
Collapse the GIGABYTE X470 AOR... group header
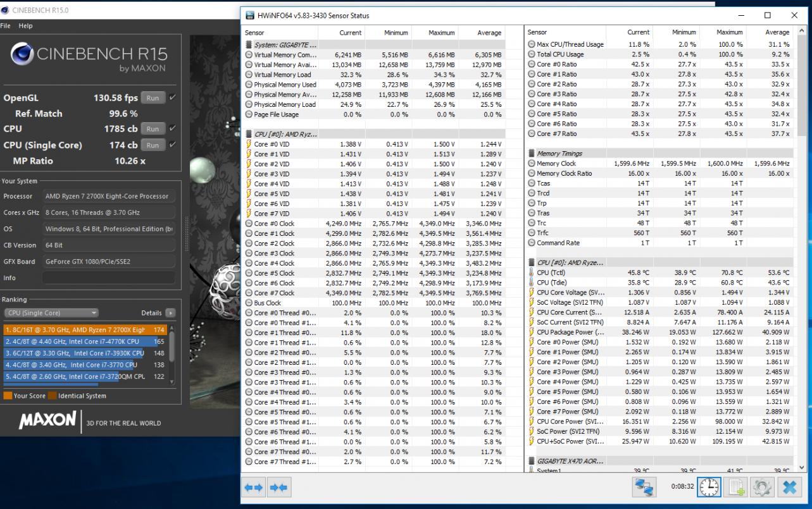click(x=566, y=461)
